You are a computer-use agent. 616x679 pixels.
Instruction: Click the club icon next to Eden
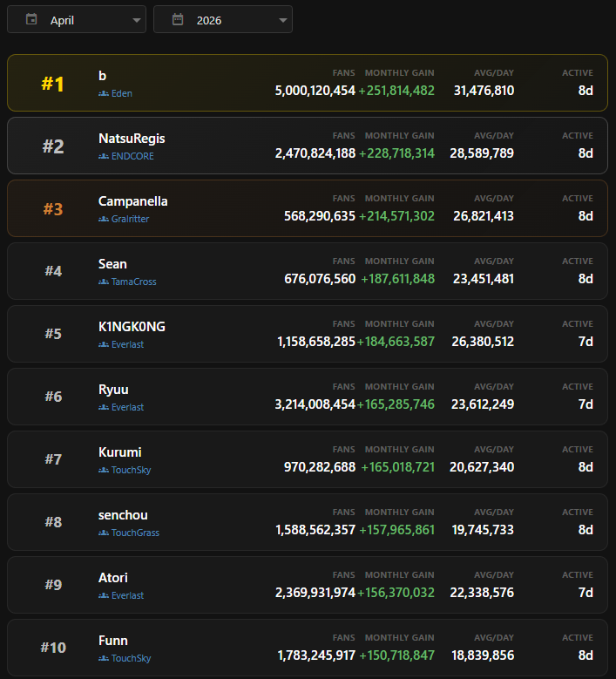click(104, 93)
